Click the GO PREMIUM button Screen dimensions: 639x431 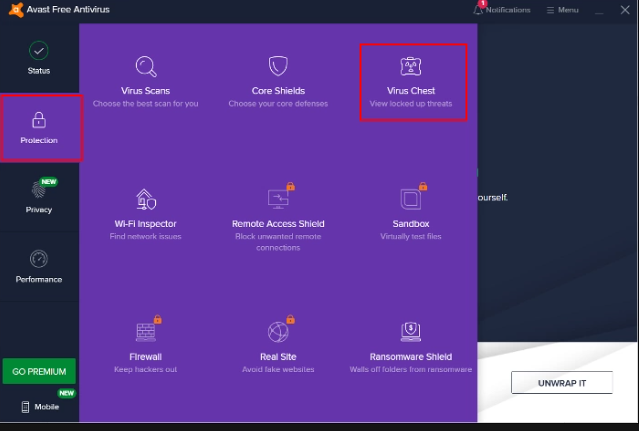coord(39,372)
